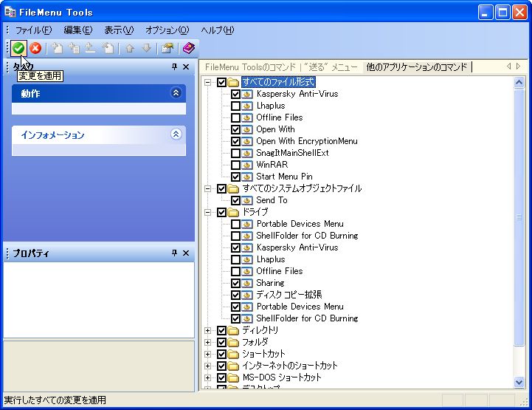
Task: Uncheck the Sharing checkbox
Action: coord(235,283)
